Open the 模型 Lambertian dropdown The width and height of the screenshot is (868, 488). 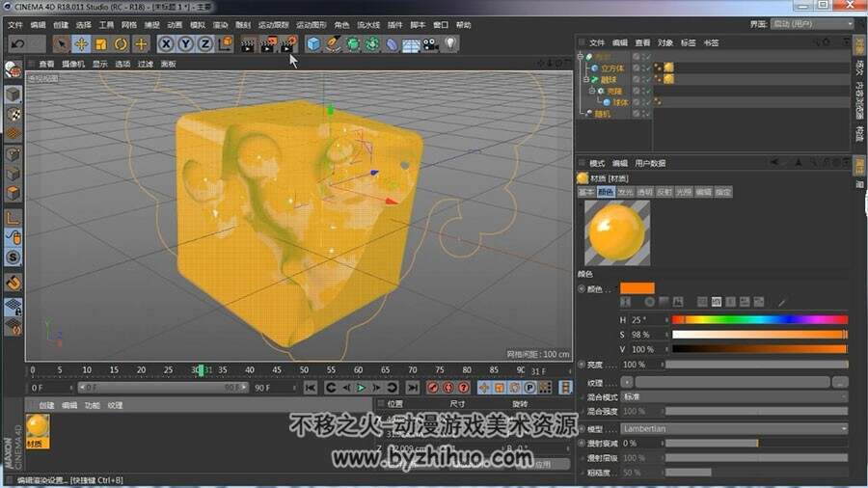pos(734,429)
